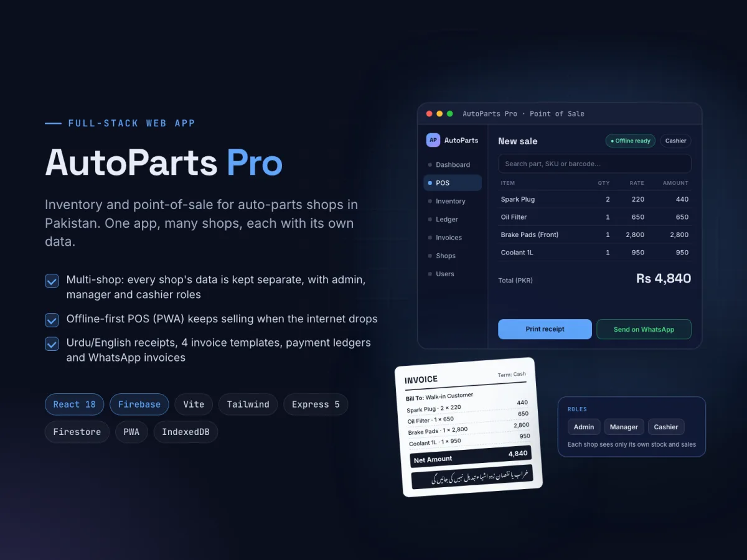The width and height of the screenshot is (747, 560).
Task: Click the Total (PKR) label
Action: (515, 281)
